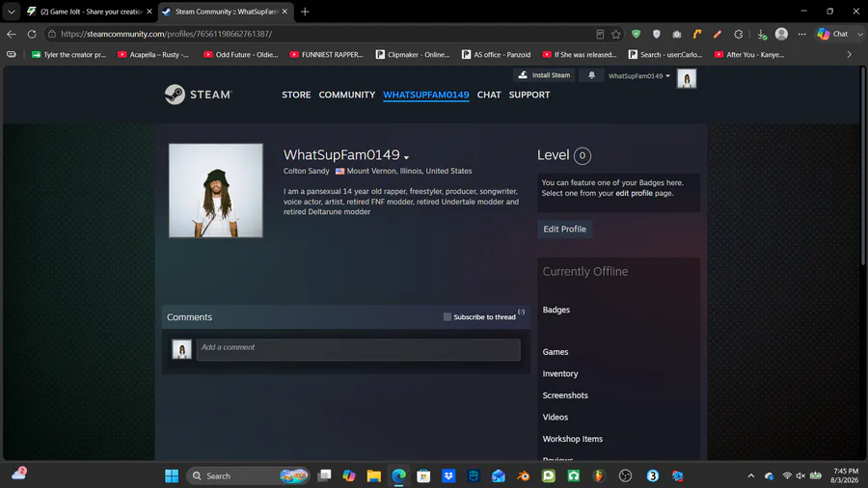Screen dimensions: 868x488
Task: Click the question mark next to Subscribe to thread
Action: click(x=521, y=312)
